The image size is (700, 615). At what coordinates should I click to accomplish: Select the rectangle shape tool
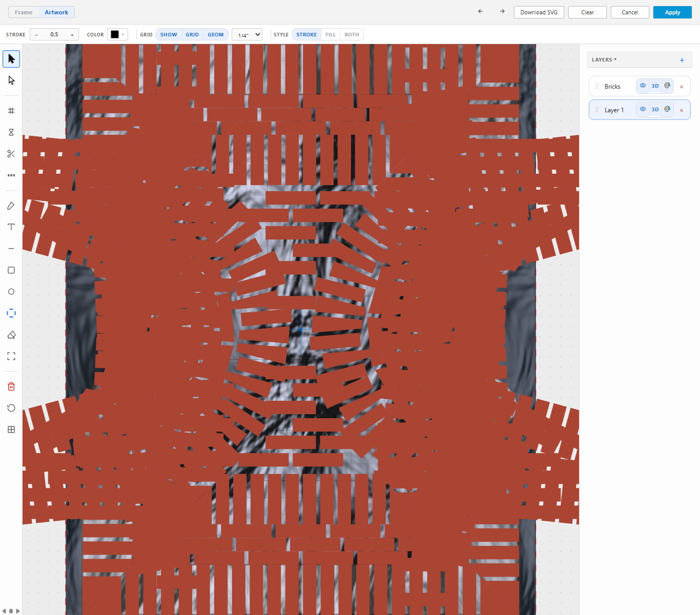[x=11, y=270]
